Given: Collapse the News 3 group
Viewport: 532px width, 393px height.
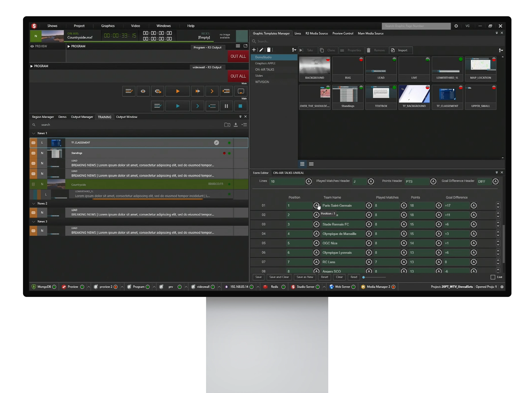Looking at the screenshot, I should [33, 222].
